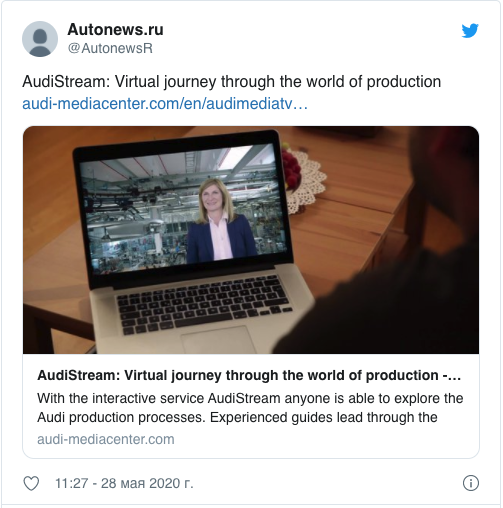Follow the audi-mediacenter.com/en/audimediatv link
This screenshot has height=508, width=503.
click(165, 104)
